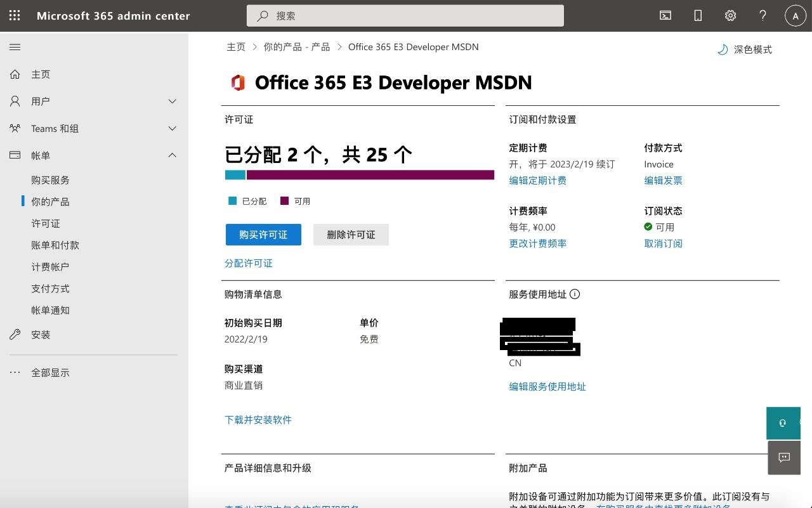Open the feedback chat widget
This screenshot has height=508, width=812.
[783, 457]
